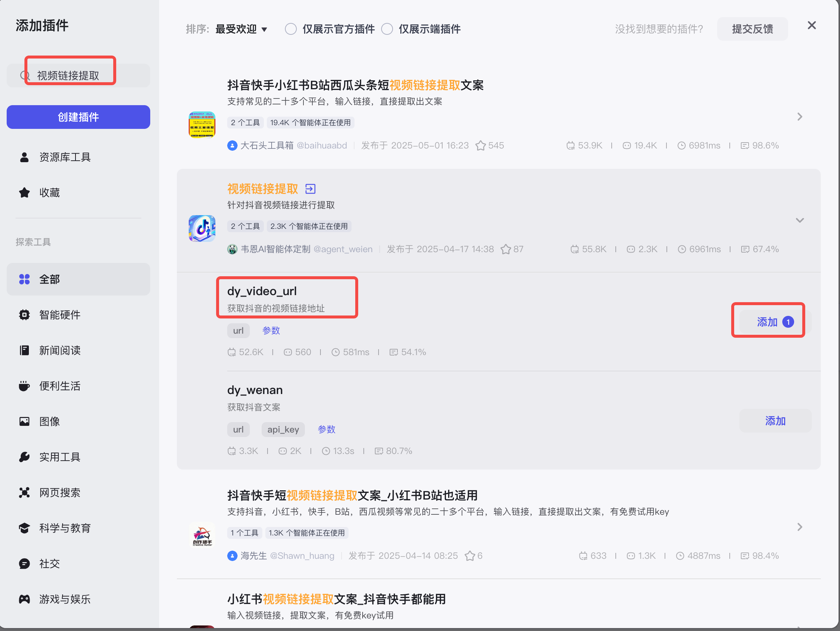Image resolution: width=840 pixels, height=631 pixels.
Task: Open the 排序 最受欢迎 dropdown
Action: coord(241,29)
